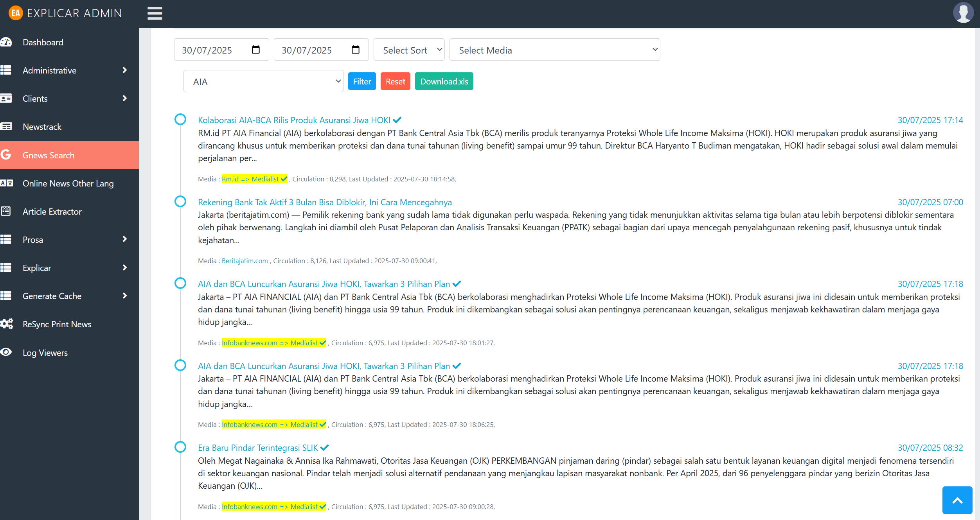The height and width of the screenshot is (520, 980).
Task: Open calendar picker on start date
Action: pos(256,50)
